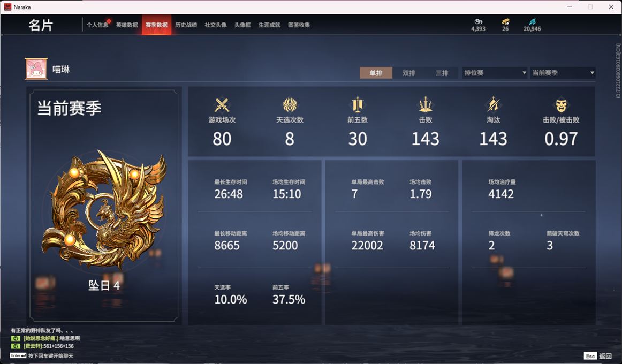Screen dimensions: 622x364
Task: Select the 单排 solo mode toggle
Action: point(376,73)
